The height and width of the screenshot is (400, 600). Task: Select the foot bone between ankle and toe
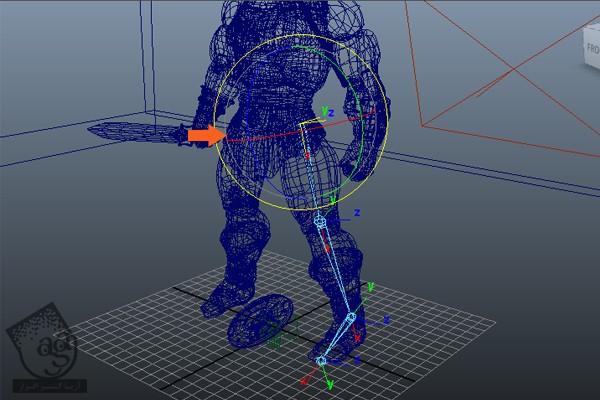coord(337,339)
